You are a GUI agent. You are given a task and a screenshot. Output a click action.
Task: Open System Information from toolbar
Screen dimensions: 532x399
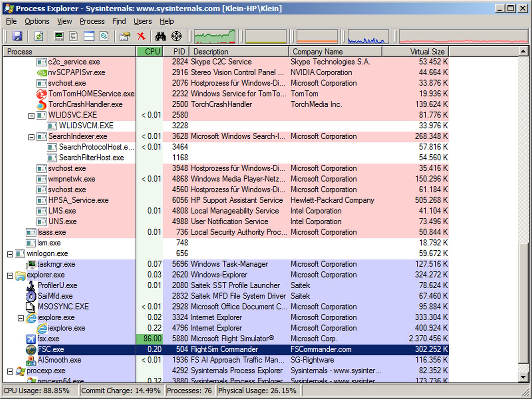(59, 36)
